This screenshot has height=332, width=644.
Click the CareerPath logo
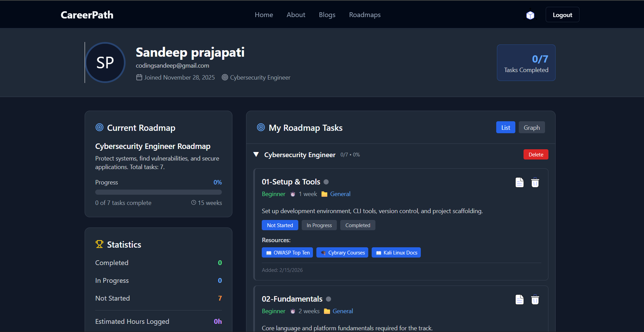coord(87,15)
